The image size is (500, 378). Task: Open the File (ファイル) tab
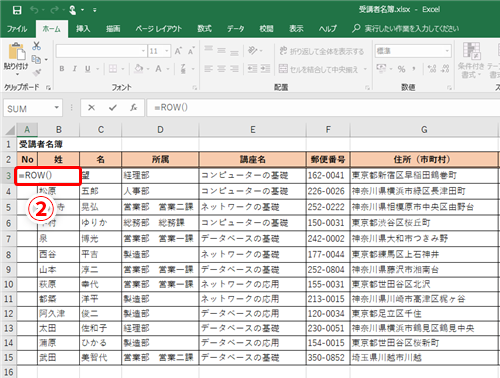tap(17, 29)
